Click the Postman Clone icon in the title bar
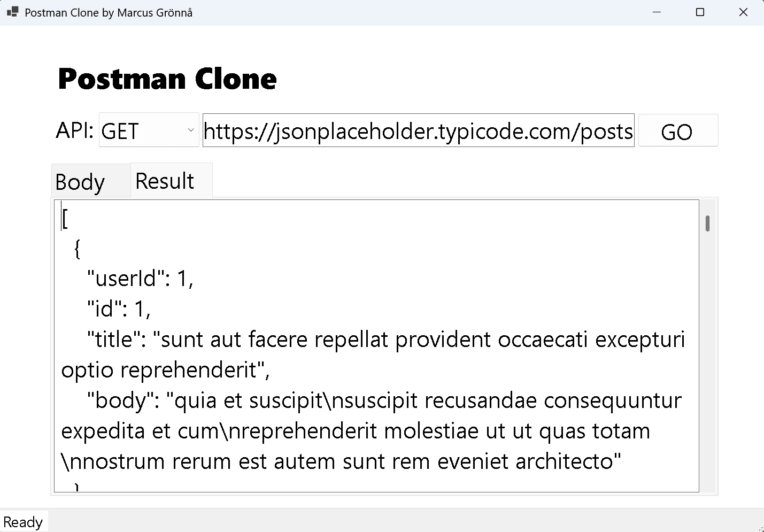Viewport: 764px width, 532px height. pyautogui.click(x=11, y=12)
